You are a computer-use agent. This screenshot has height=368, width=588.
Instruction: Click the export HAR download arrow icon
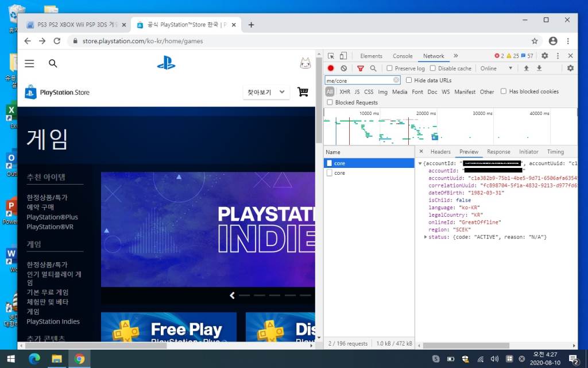pyautogui.click(x=539, y=68)
